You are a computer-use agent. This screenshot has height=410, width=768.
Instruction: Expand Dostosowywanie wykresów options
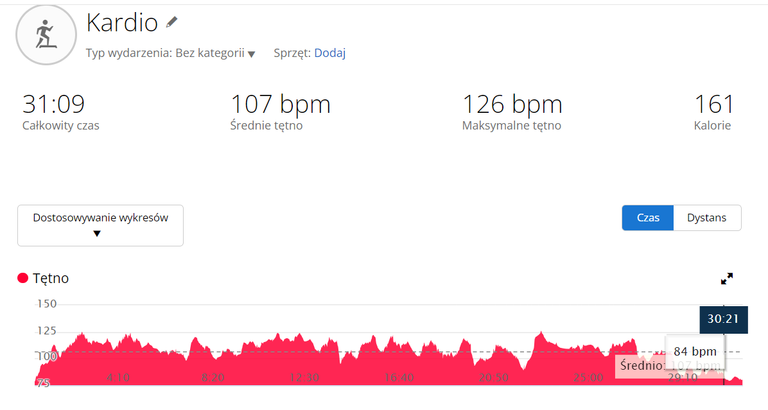click(100, 225)
